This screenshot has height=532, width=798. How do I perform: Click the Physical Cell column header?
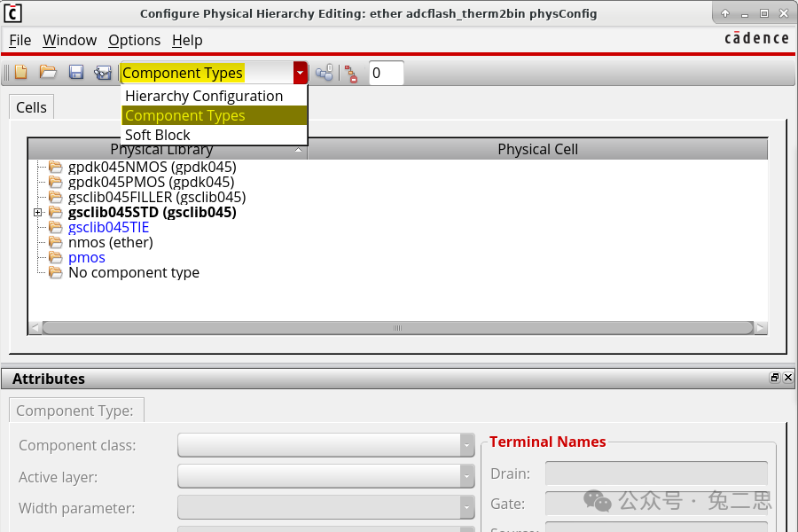(x=537, y=149)
